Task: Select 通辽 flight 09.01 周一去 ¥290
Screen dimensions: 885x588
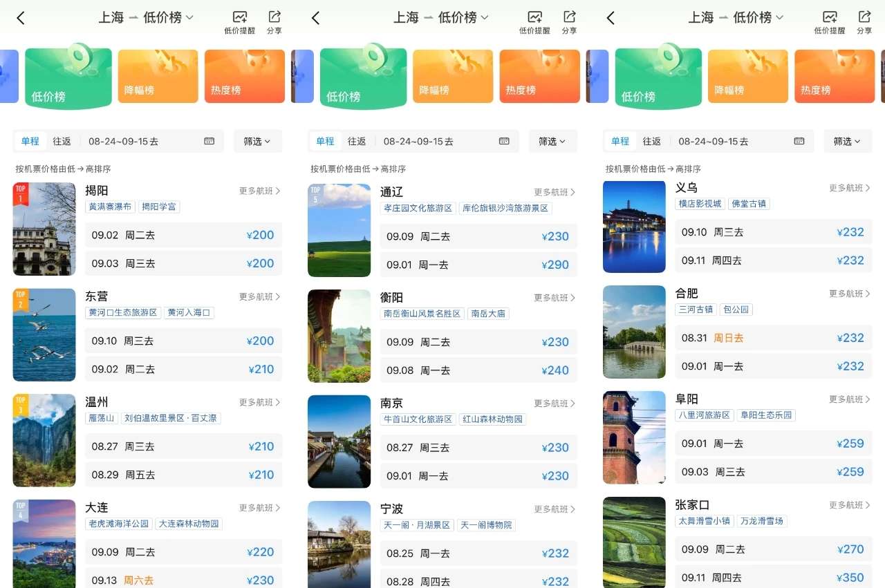Action: [478, 265]
